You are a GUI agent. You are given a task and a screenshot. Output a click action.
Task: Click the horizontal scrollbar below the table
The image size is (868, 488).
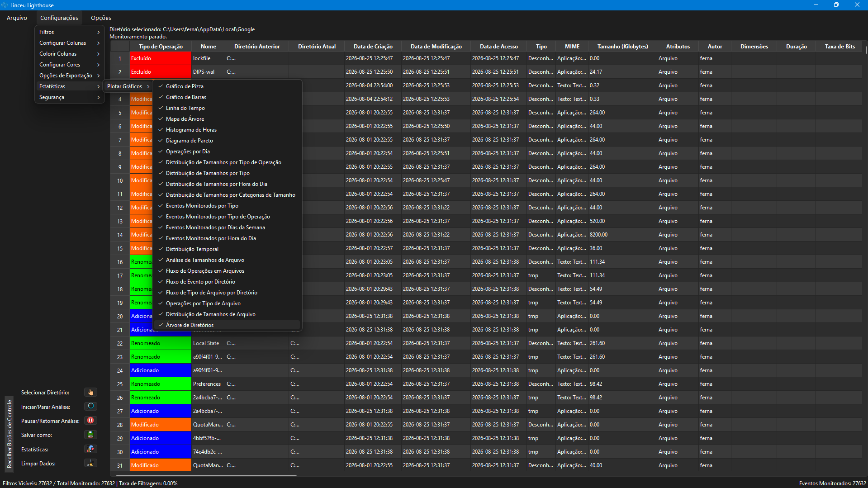tap(206, 475)
